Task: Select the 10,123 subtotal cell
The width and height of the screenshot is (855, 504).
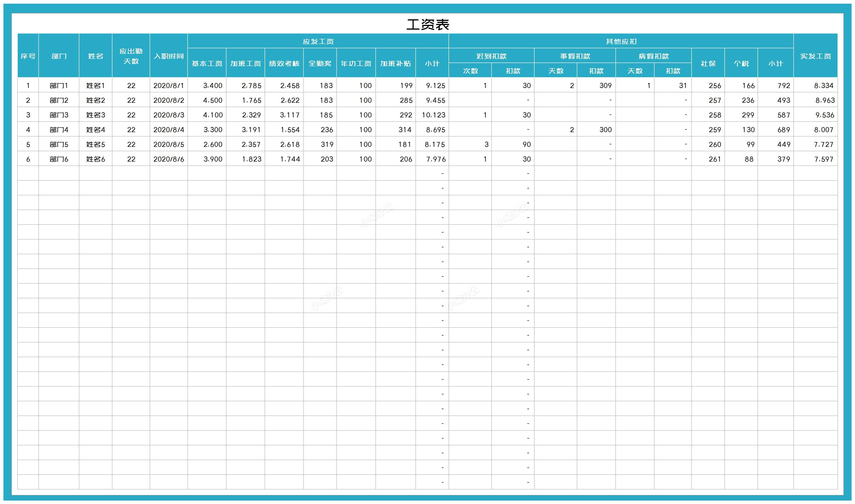Action: point(433,115)
